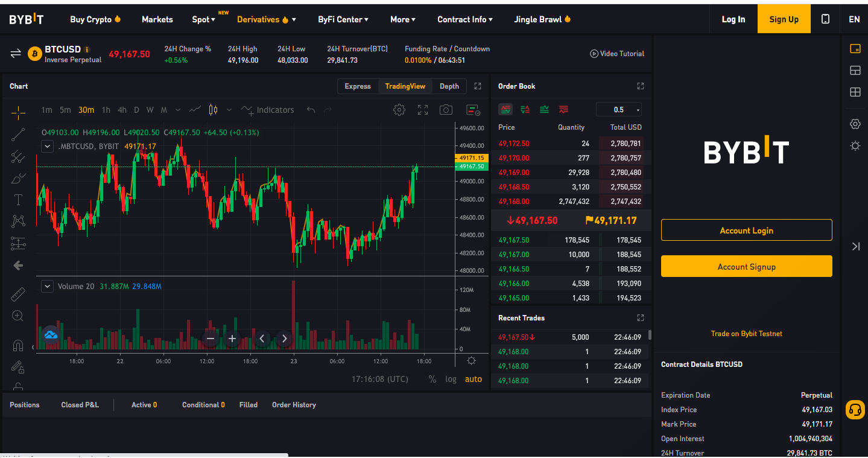Open the ByFi Center dropdown menu
Image resolution: width=868 pixels, height=458 pixels.
click(343, 19)
